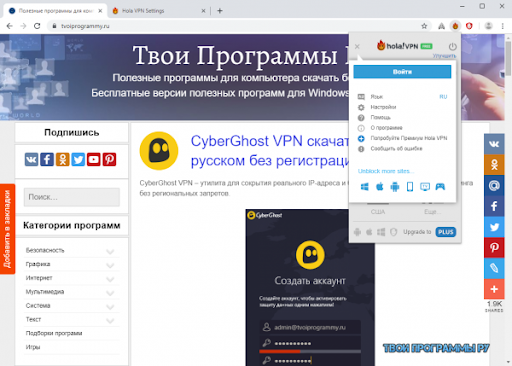This screenshot has width=512, height=366.
Task: Toggle the Hola VPN power button
Action: tap(452, 46)
